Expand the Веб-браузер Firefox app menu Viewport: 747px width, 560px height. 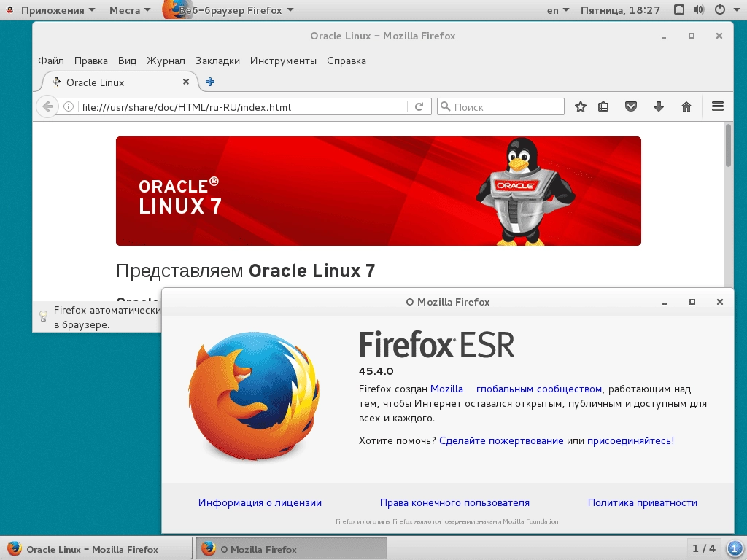tap(228, 10)
